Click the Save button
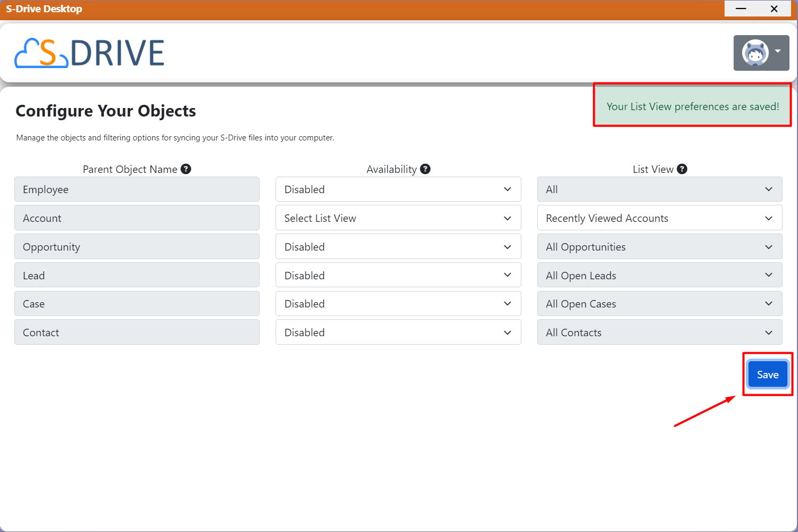Viewport: 798px width, 532px height. 768,375
